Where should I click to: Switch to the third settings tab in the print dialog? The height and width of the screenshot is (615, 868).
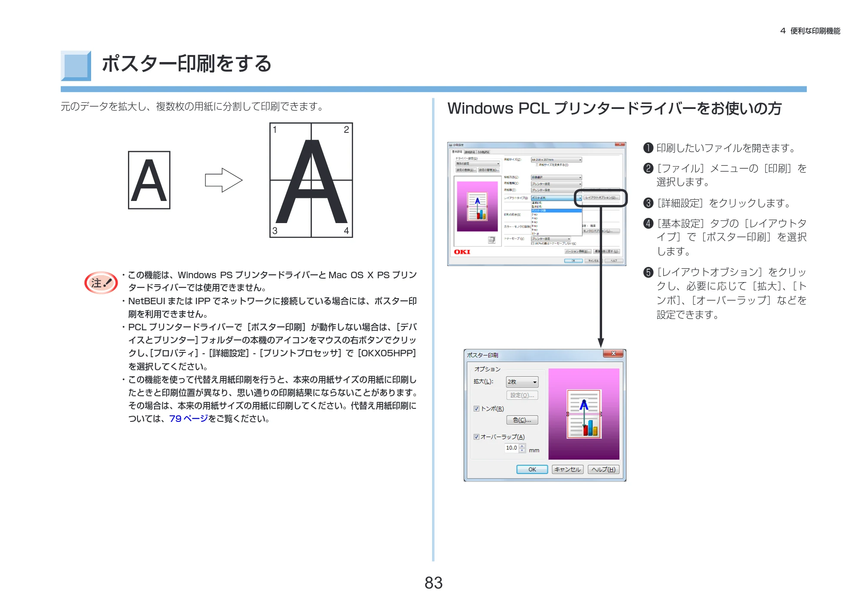tap(484, 152)
